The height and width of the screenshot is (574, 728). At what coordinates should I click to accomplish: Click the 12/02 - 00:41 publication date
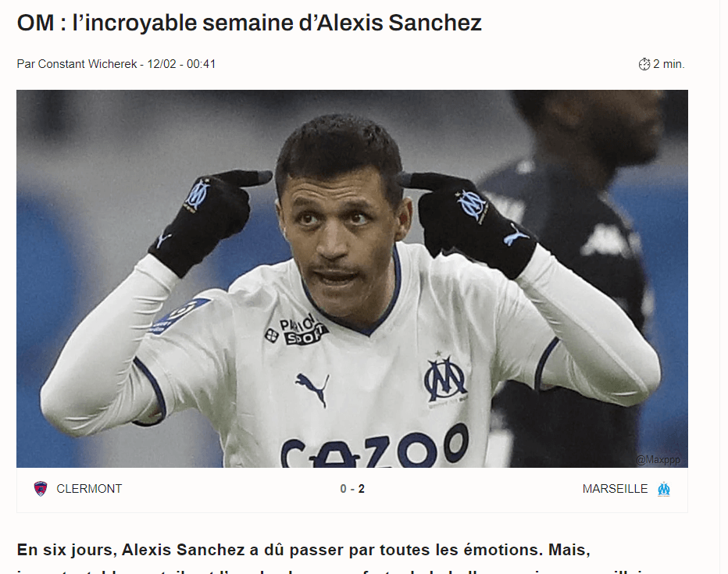coord(181,63)
